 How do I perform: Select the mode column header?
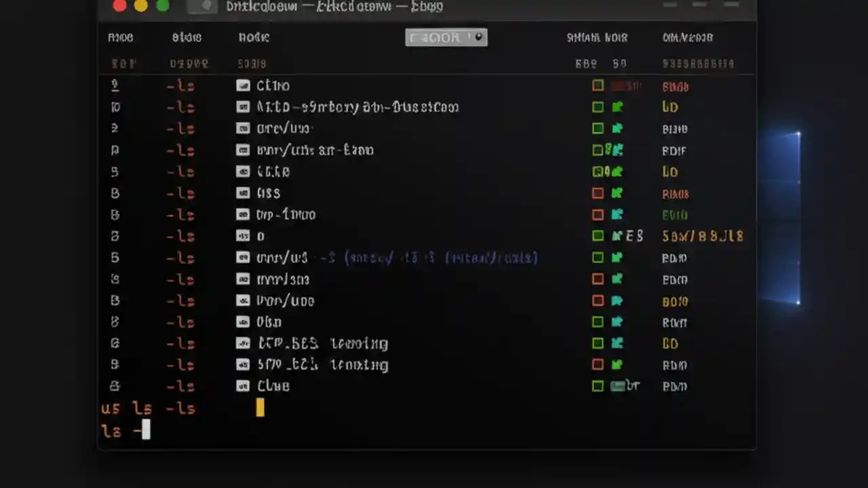(x=121, y=37)
